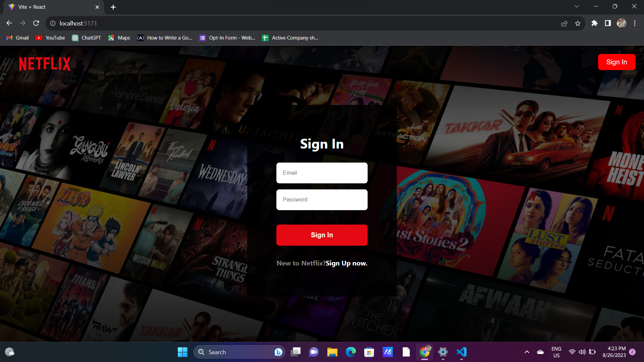Open Chrome's three-dot menu
Screen dimensions: 644x362
pyautogui.click(x=635, y=23)
